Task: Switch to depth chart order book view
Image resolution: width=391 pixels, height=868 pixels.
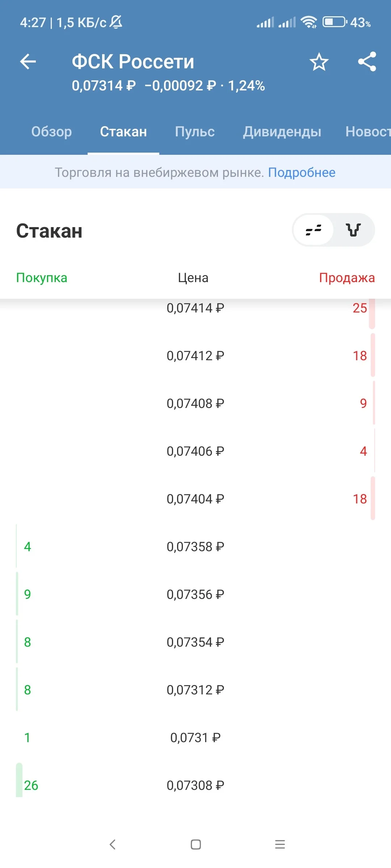Action: click(353, 230)
